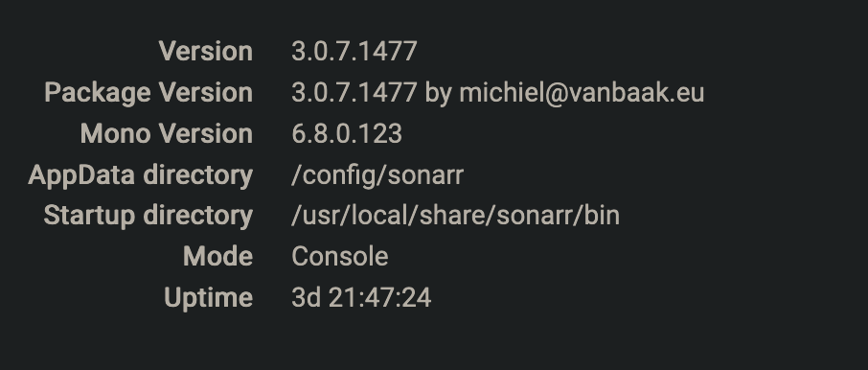Select the /config/sonarr path
This screenshot has width=868, height=370.
377,175
